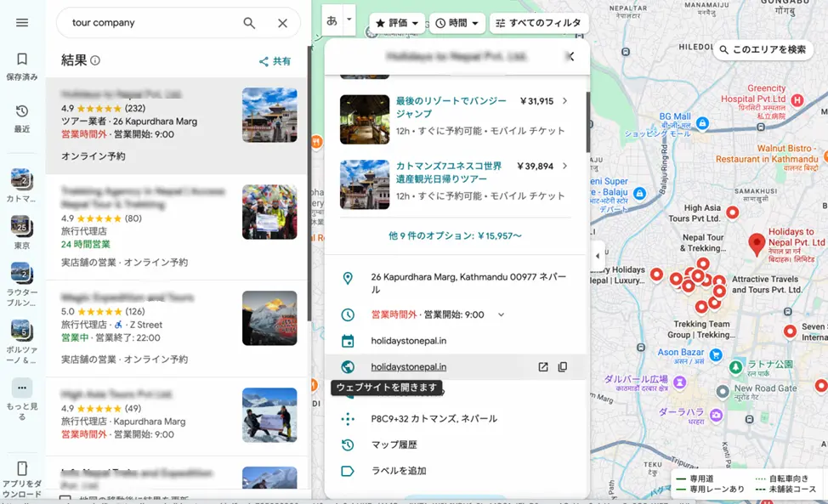Screen dimensions: 828x504
Task: Clear the search box with the X icon
Action: pyautogui.click(x=283, y=23)
